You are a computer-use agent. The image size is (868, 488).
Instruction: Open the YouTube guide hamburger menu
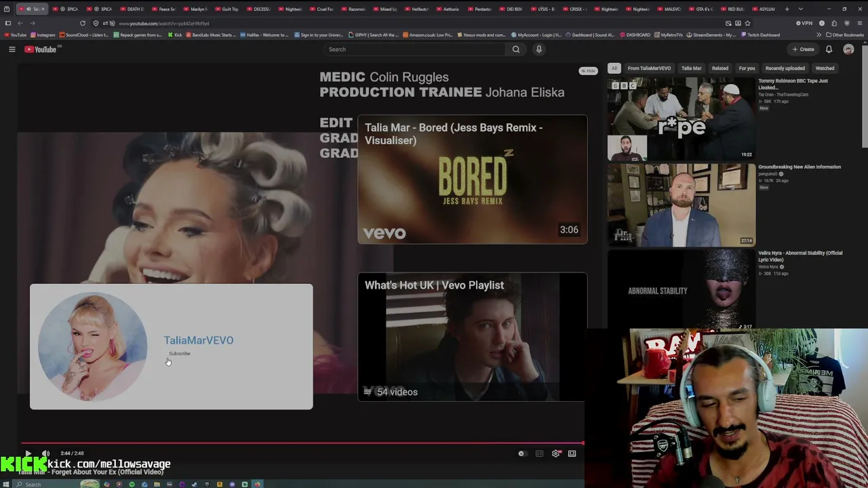pyautogui.click(x=12, y=49)
